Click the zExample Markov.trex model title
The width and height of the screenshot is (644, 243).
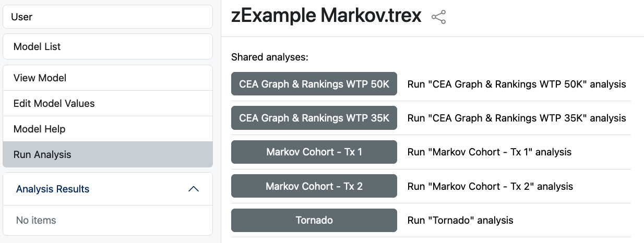pyautogui.click(x=326, y=16)
